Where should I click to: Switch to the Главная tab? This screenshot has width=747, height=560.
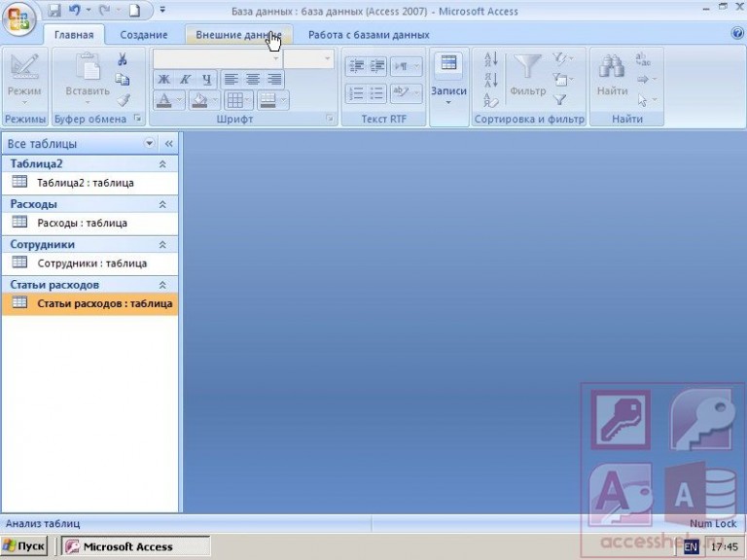pos(74,35)
